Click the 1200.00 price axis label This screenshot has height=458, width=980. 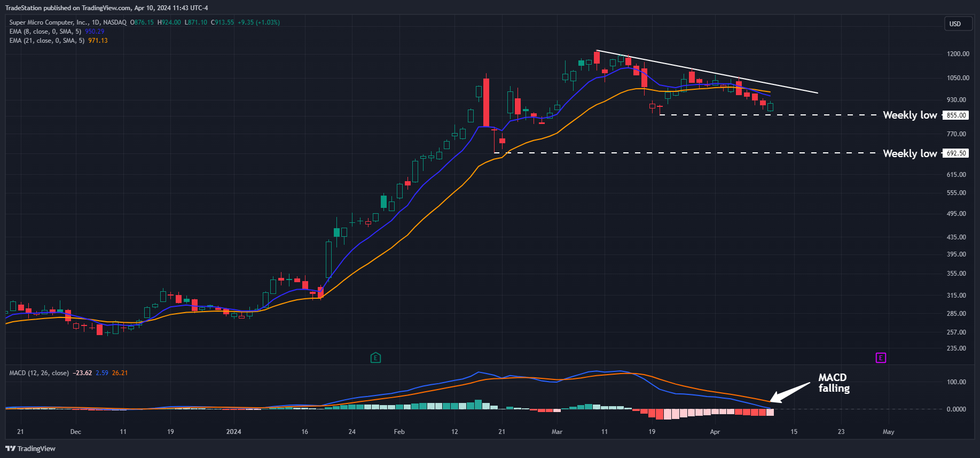pos(958,54)
